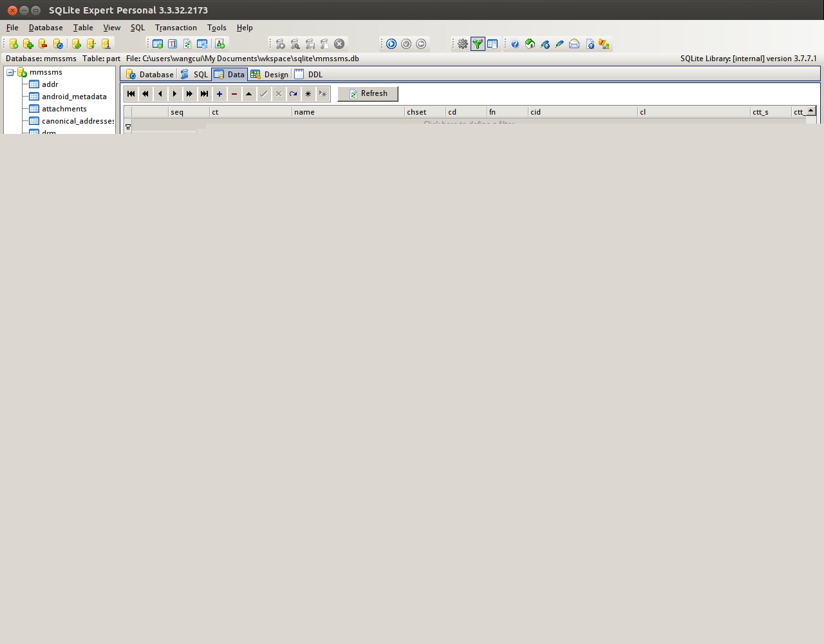Image resolution: width=824 pixels, height=644 pixels.
Task: Click the database settings icon with blue gear
Action: click(x=58, y=44)
